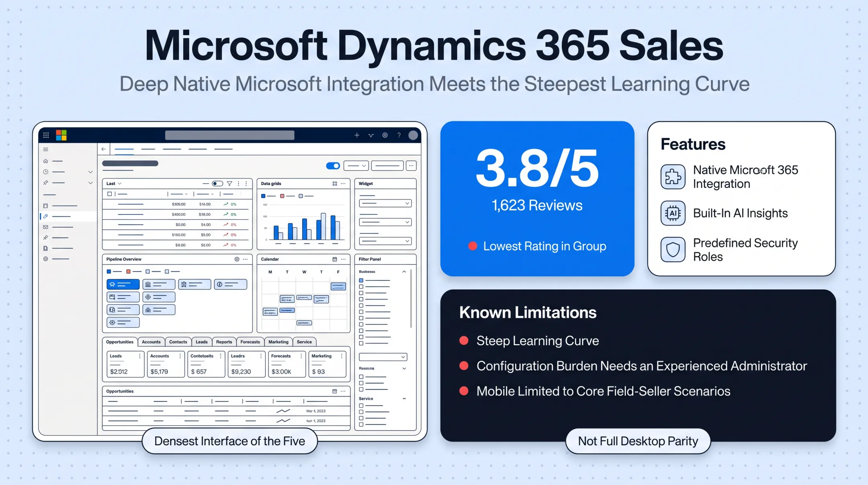868x485 pixels.
Task: Expand the clock item chevron in sidebar
Action: coord(90,172)
